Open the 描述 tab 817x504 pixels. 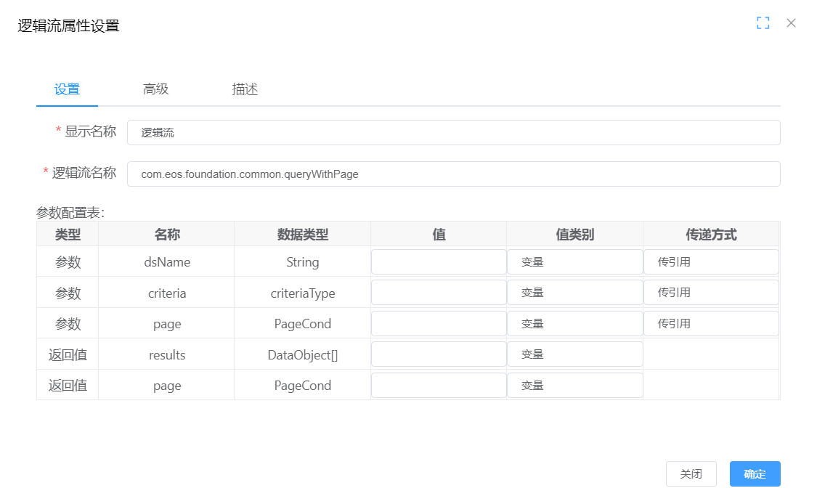point(245,89)
